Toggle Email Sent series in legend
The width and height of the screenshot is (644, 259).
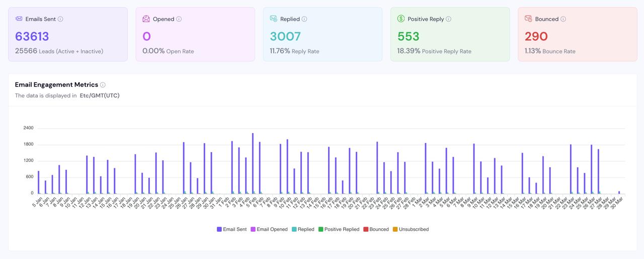(232, 229)
